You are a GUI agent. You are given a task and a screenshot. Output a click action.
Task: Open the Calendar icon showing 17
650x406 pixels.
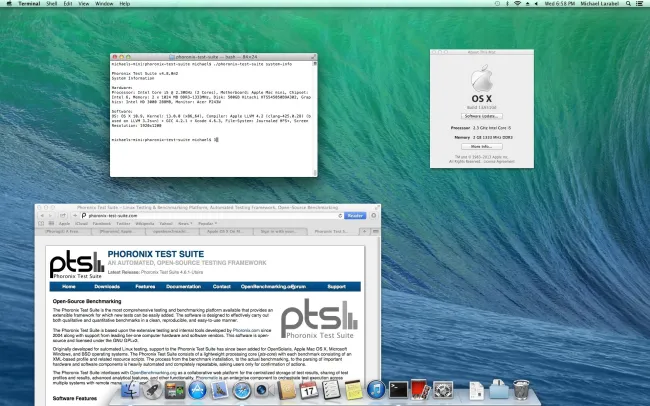(x=309, y=390)
